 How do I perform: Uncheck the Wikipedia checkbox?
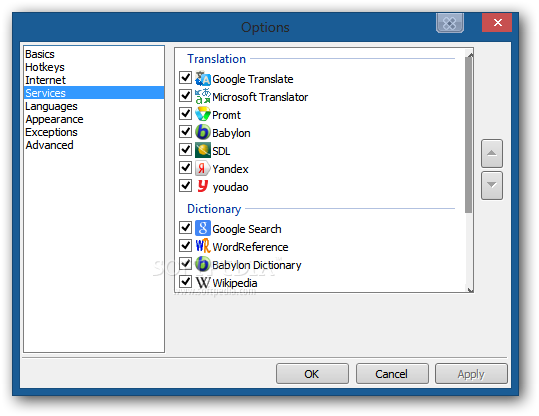click(186, 281)
